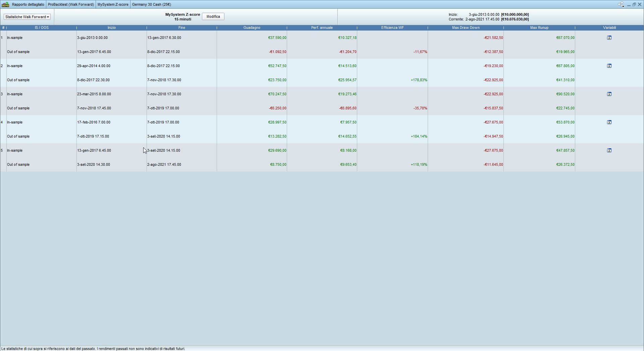Open Statistiche Walk Forward dropdown
Viewport: 644px width, 351px height.
(x=27, y=17)
